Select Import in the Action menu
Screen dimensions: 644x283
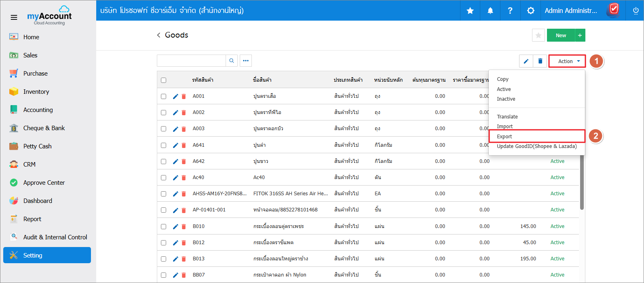click(505, 127)
